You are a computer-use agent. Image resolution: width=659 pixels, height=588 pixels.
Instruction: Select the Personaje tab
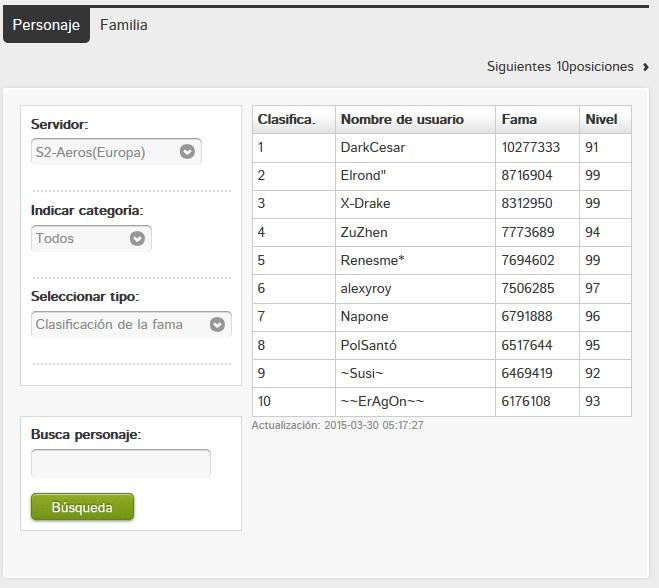click(x=46, y=25)
